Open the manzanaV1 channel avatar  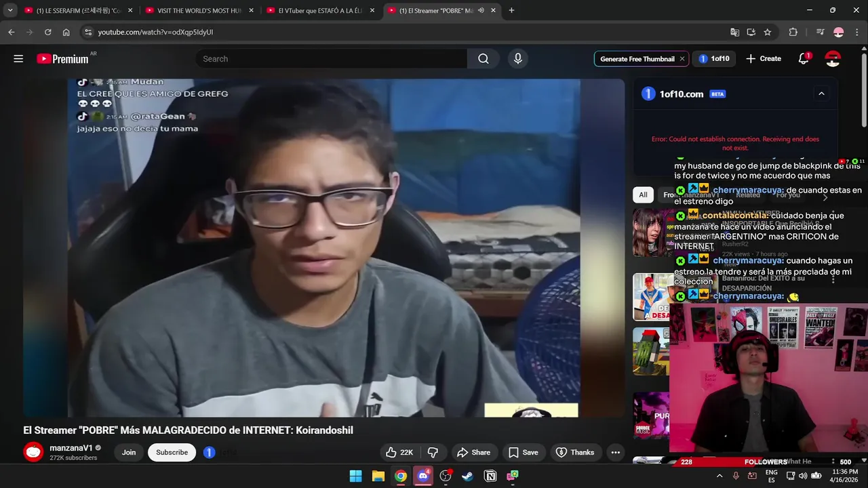tap(33, 452)
